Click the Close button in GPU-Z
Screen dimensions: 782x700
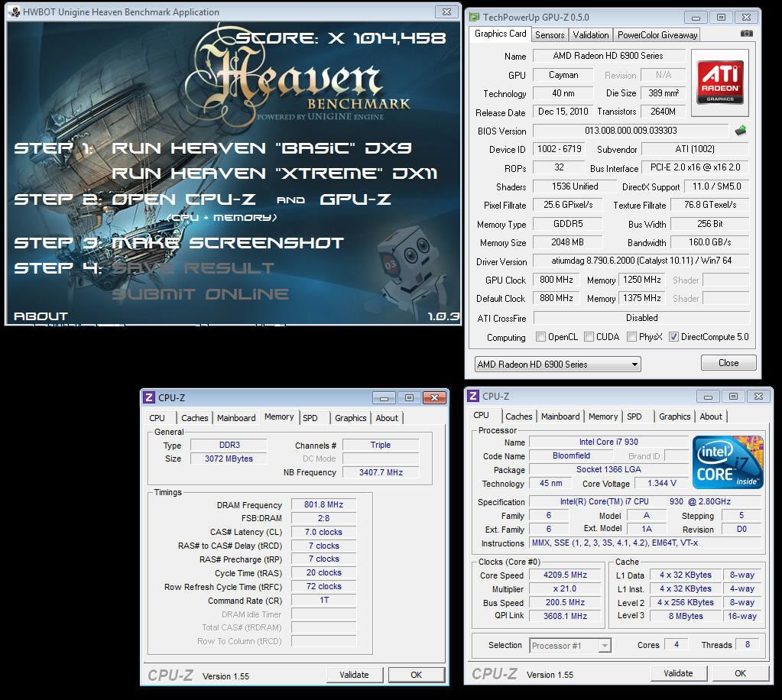coord(728,362)
